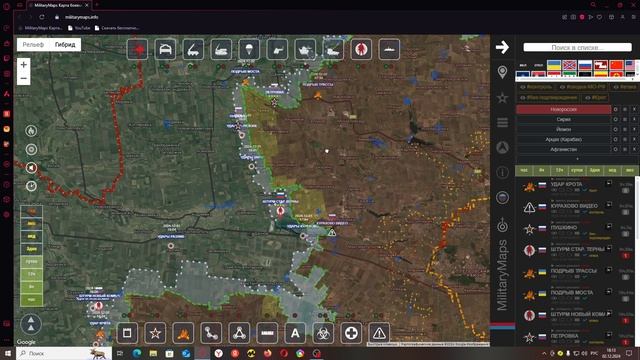Open the Арцах (Карабах) region in the list

[563, 139]
